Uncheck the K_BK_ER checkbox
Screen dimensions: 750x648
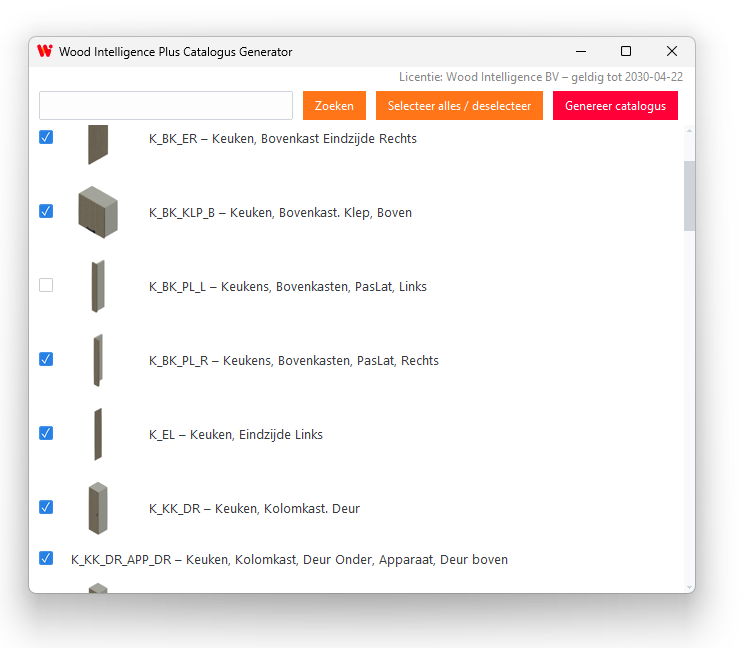click(x=46, y=137)
